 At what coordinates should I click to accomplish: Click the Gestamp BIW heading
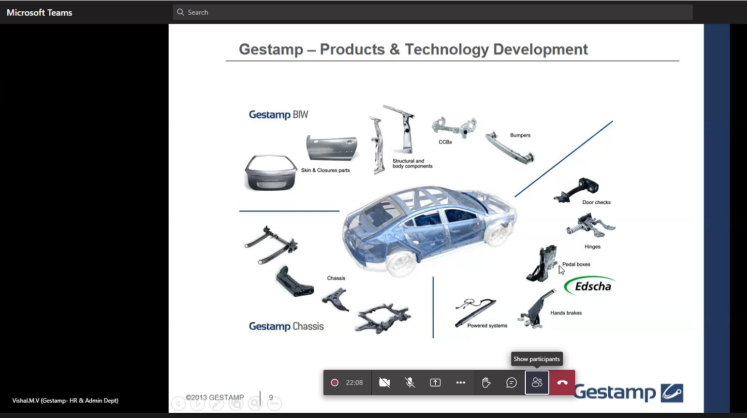click(x=278, y=114)
